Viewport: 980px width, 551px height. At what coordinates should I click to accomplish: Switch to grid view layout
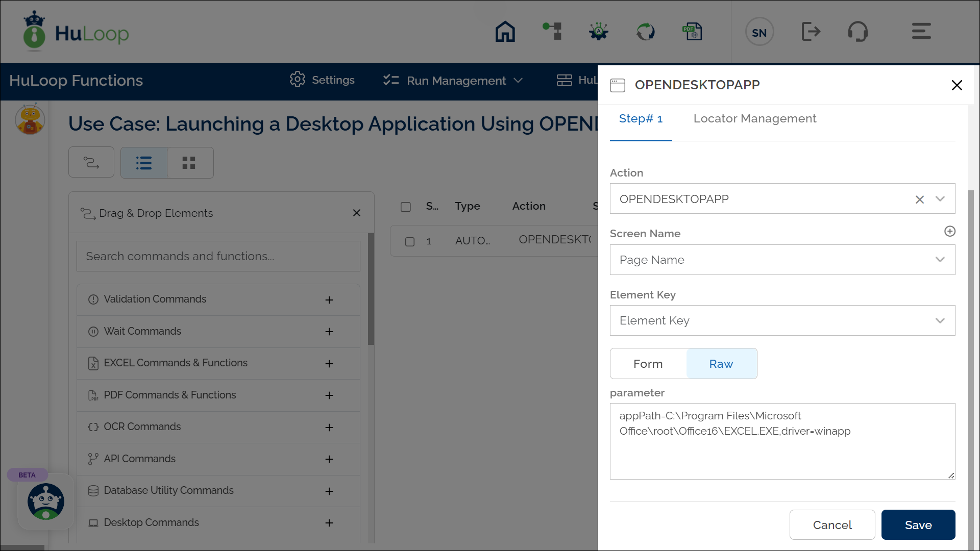coord(189,163)
